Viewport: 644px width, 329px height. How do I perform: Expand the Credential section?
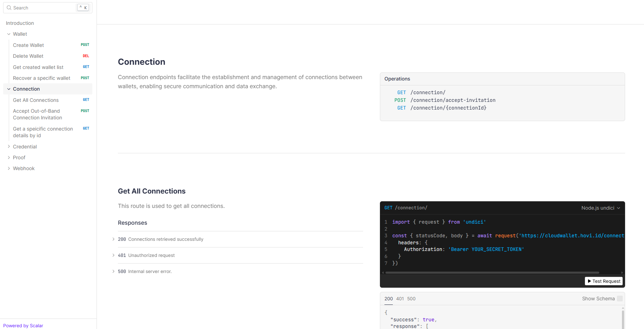9,147
